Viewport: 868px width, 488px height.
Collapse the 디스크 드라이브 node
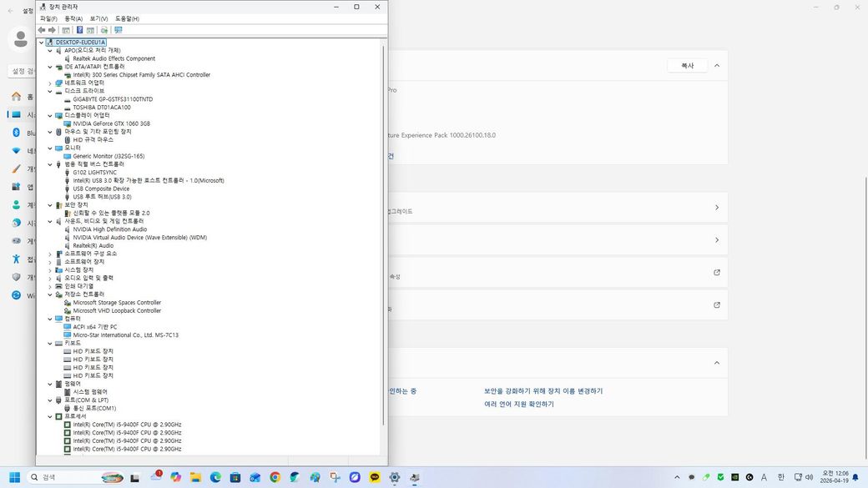tap(49, 91)
